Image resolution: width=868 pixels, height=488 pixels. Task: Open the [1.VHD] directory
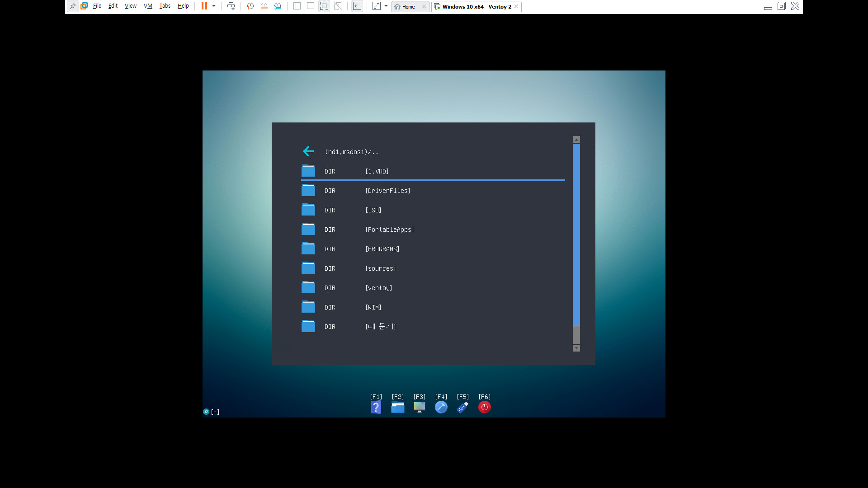[x=433, y=171]
